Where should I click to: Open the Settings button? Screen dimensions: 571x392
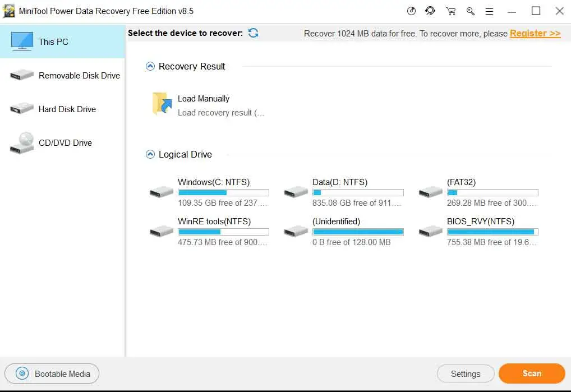[466, 374]
